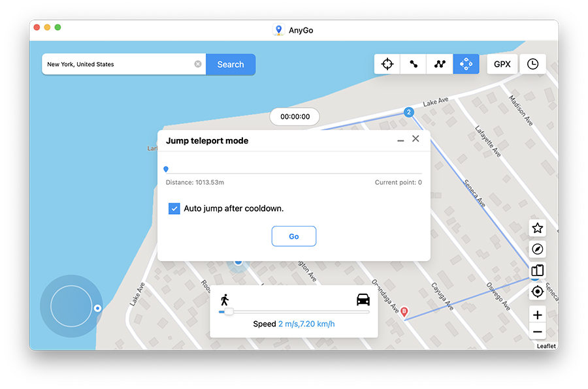The image size is (588, 389).
Task: Click the Search button
Action: 230,64
